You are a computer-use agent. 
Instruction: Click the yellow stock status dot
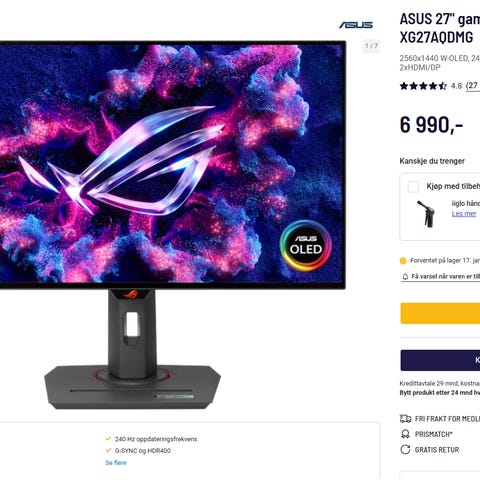[403, 261]
